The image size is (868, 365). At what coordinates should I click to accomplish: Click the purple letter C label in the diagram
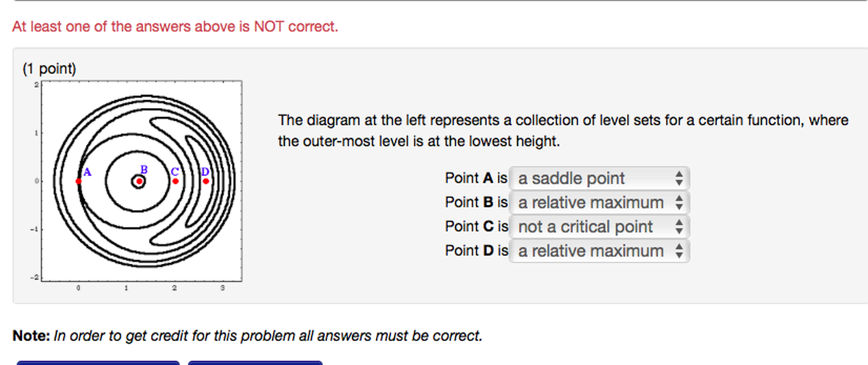[174, 171]
